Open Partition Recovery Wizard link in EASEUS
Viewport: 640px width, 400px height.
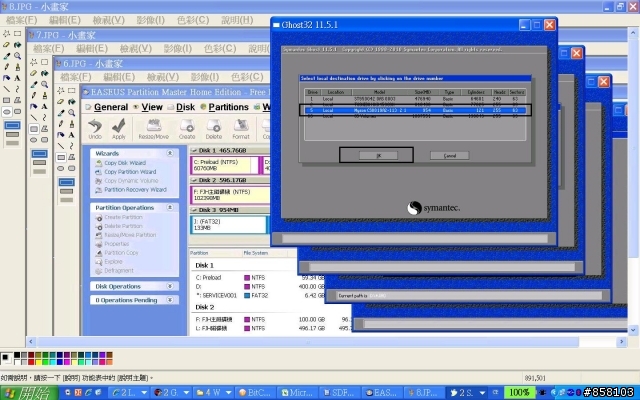[x=136, y=190]
